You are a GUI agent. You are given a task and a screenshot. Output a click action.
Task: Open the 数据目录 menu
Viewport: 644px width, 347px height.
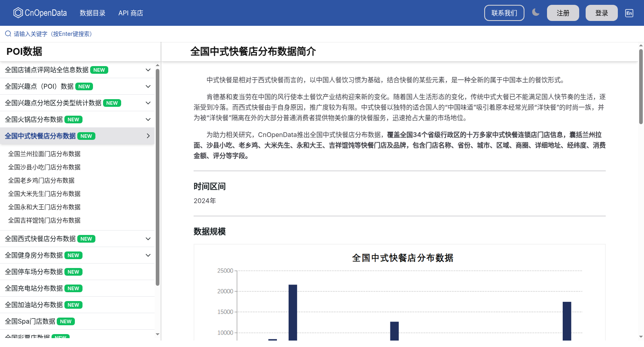(93, 13)
